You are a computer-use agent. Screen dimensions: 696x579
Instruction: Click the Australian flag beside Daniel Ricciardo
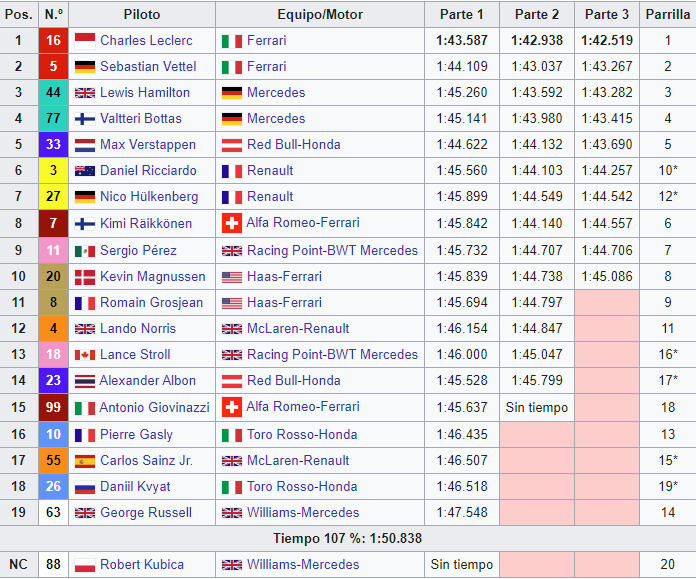(85, 171)
